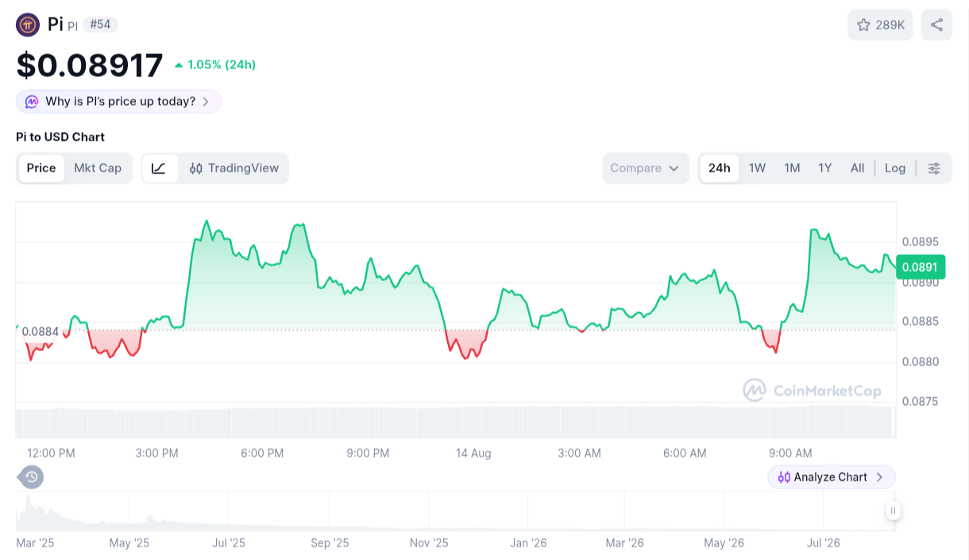
Task: Click Nov '25 on the overview timeline
Action: pos(429,543)
